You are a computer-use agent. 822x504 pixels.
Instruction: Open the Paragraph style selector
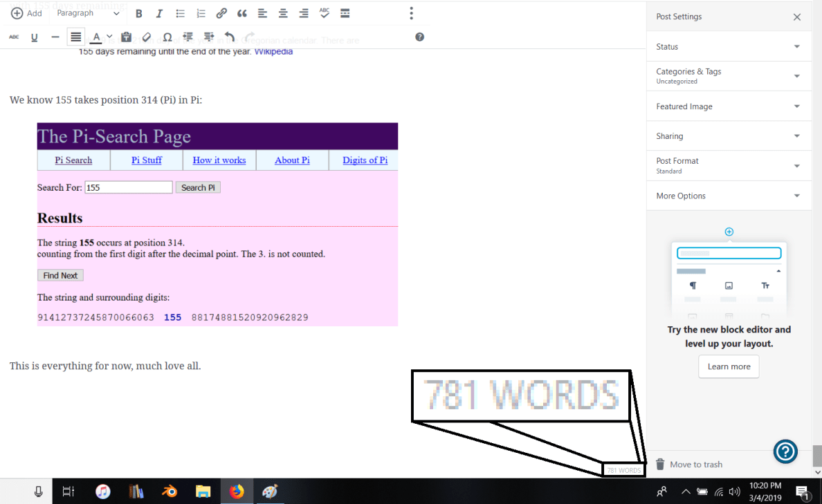[88, 13]
